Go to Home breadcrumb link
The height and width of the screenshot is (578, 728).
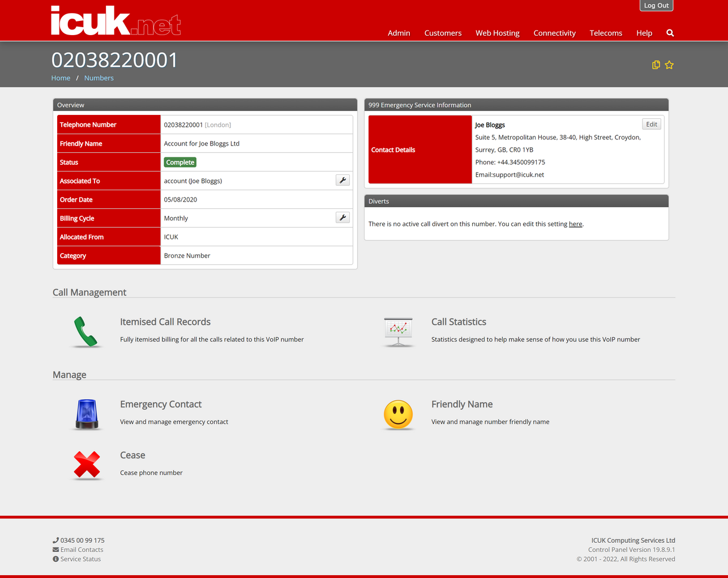61,78
